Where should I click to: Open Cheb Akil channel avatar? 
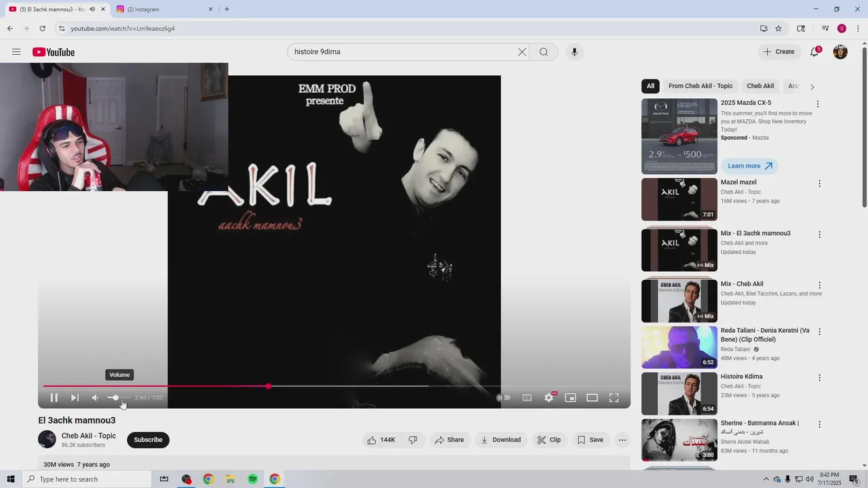coord(47,439)
